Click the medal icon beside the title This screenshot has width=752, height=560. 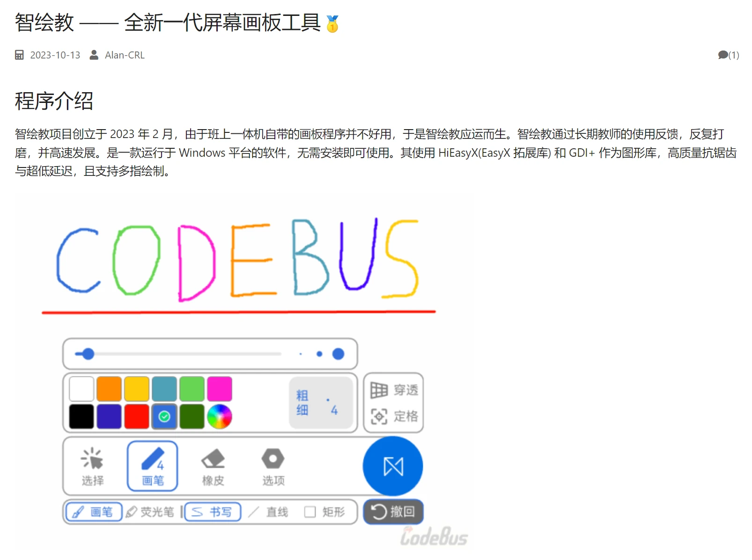332,23
